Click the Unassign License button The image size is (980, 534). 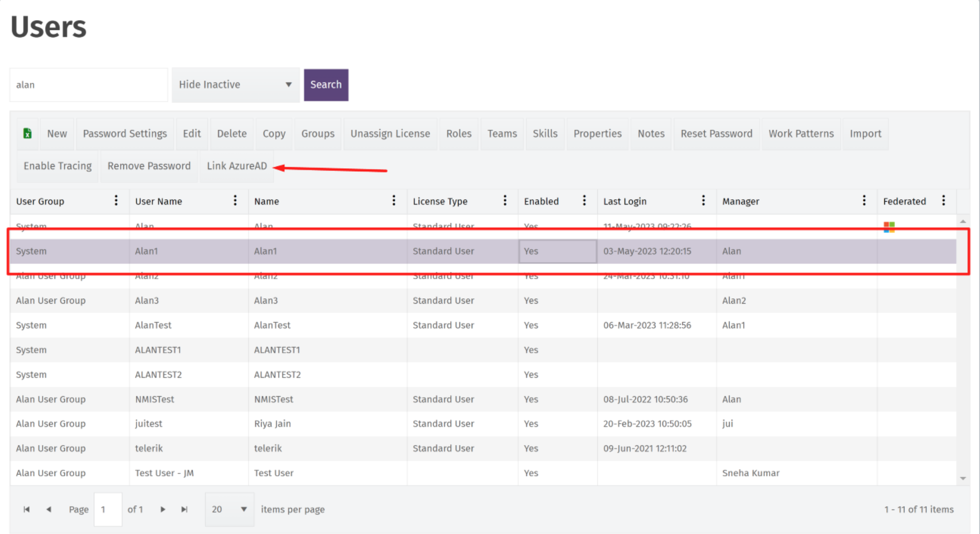(x=390, y=134)
